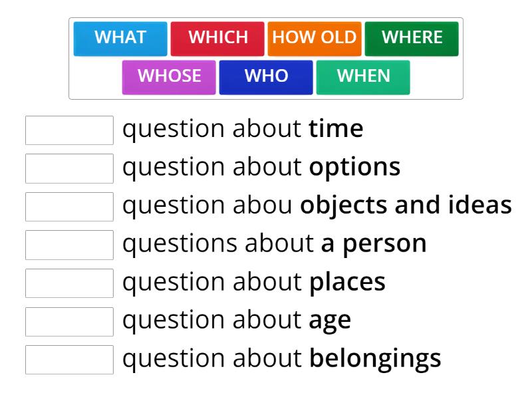This screenshot has width=532, height=399.
Task: Click the answer box for questions about a person
Action: point(69,245)
